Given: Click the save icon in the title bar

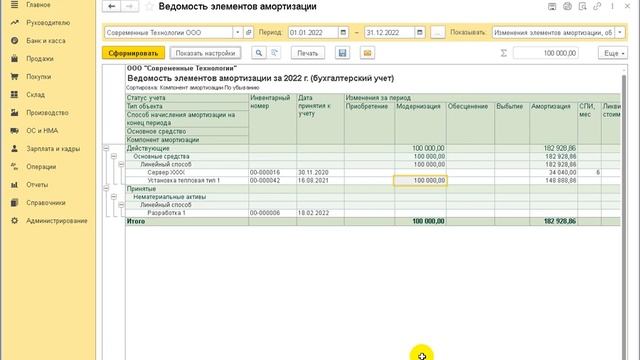Looking at the screenshot, I should coord(552,6).
